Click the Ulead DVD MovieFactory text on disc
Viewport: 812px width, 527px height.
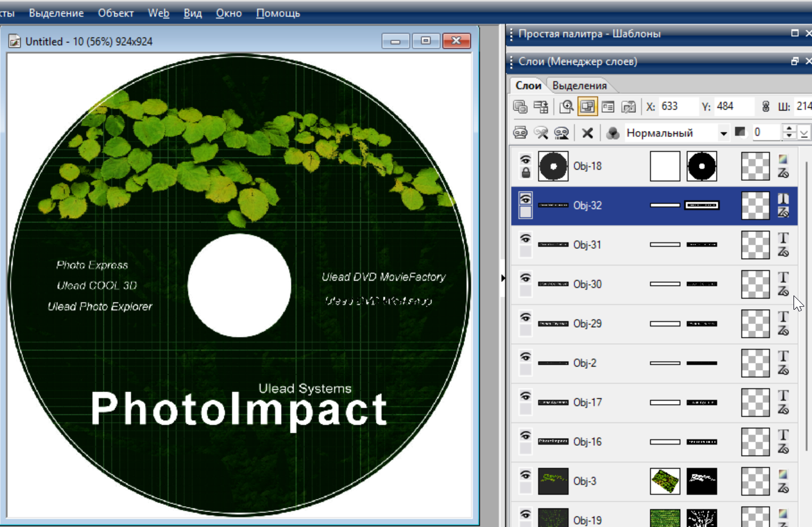384,277
